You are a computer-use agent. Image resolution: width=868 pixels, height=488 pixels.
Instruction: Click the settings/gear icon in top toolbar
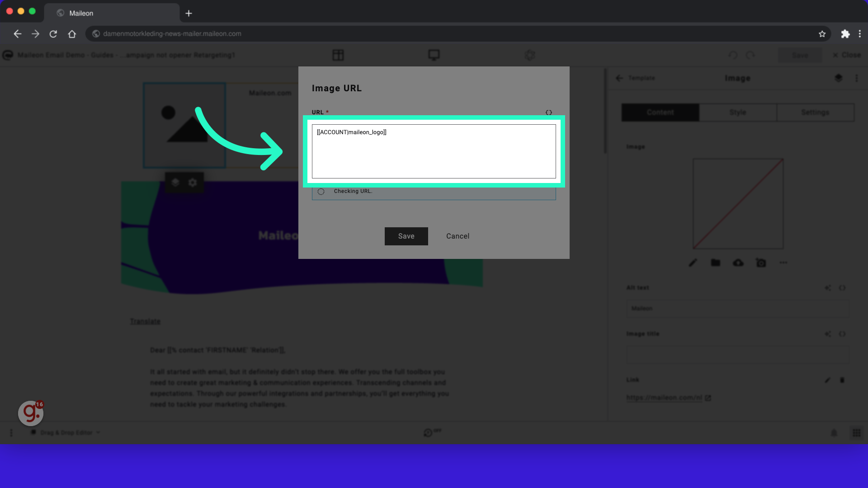pyautogui.click(x=529, y=55)
